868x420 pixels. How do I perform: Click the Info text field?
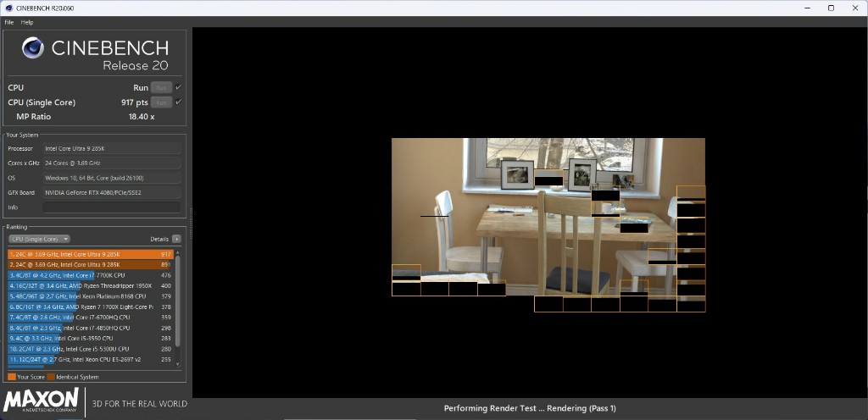(110, 207)
